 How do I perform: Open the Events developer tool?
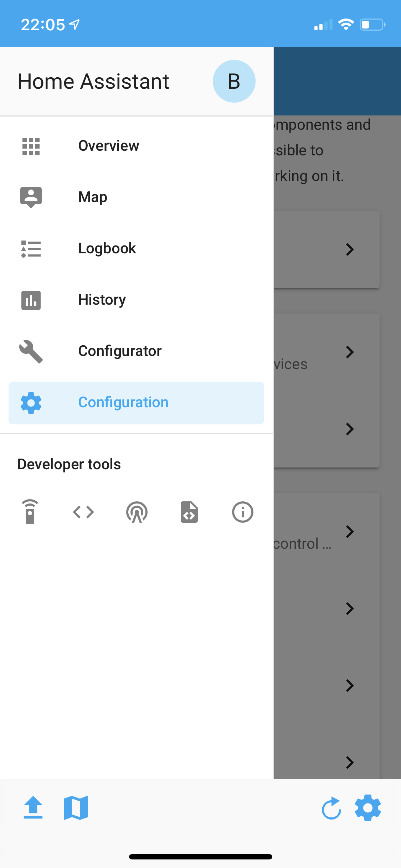(137, 512)
